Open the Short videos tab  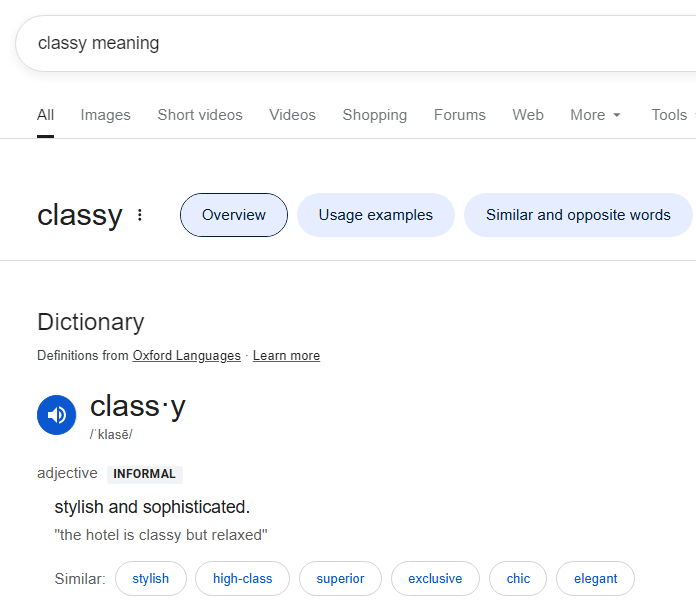tap(200, 115)
